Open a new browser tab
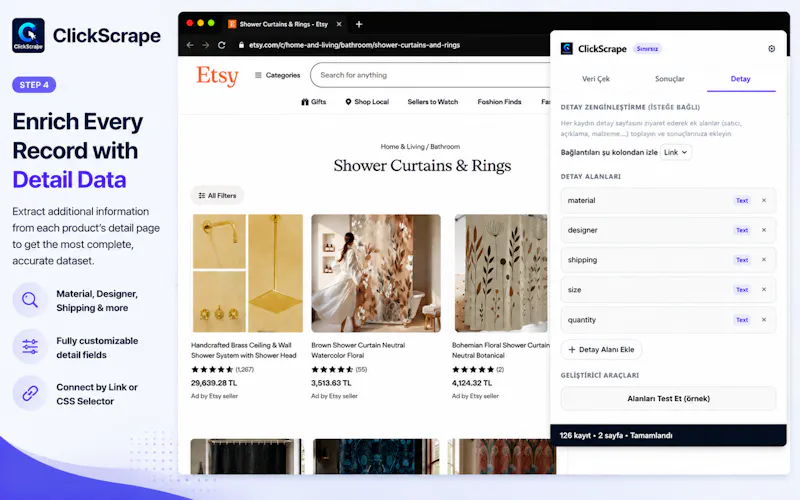The width and height of the screenshot is (800, 500). [x=359, y=24]
